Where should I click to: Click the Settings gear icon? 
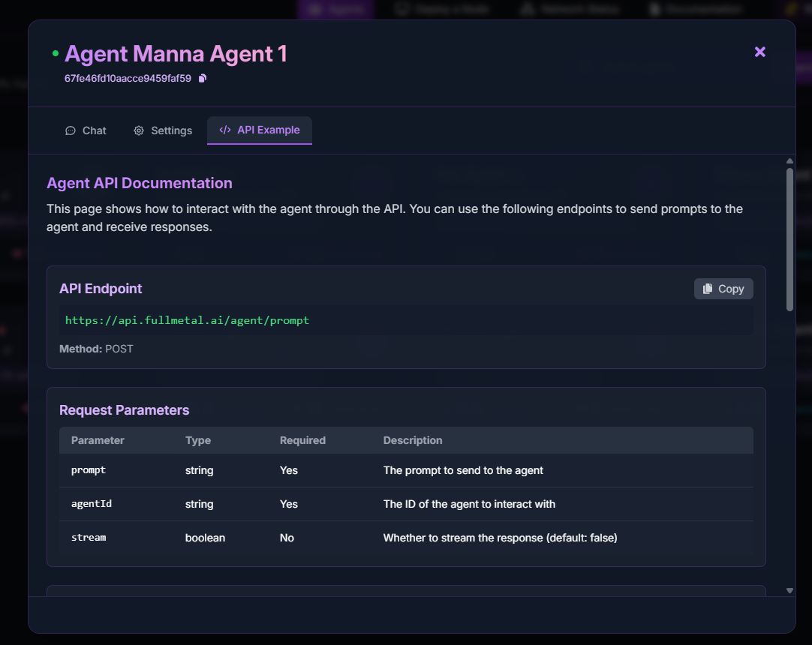point(139,130)
